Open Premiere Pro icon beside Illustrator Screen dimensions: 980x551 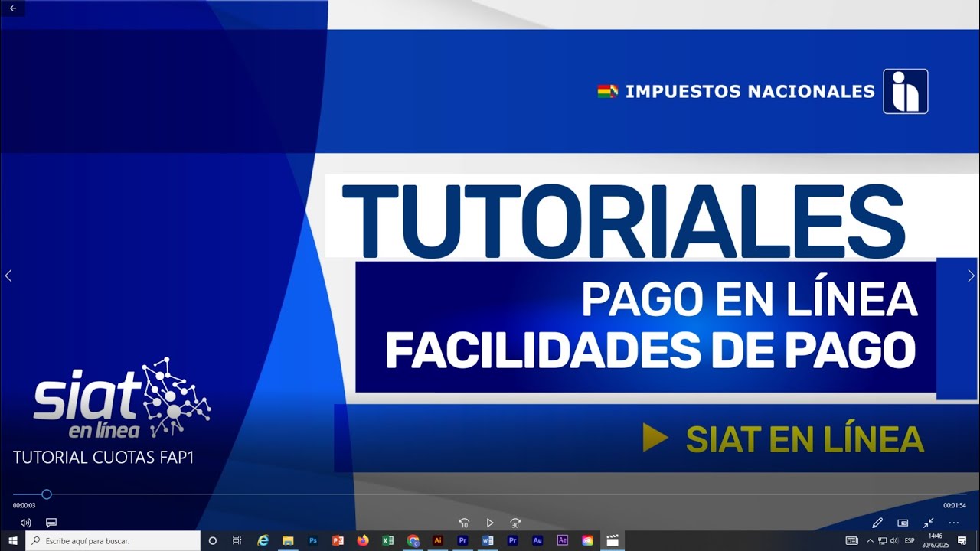462,540
